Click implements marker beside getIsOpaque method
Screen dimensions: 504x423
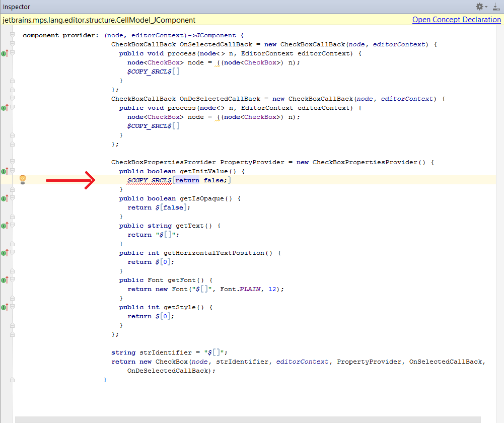5,198
